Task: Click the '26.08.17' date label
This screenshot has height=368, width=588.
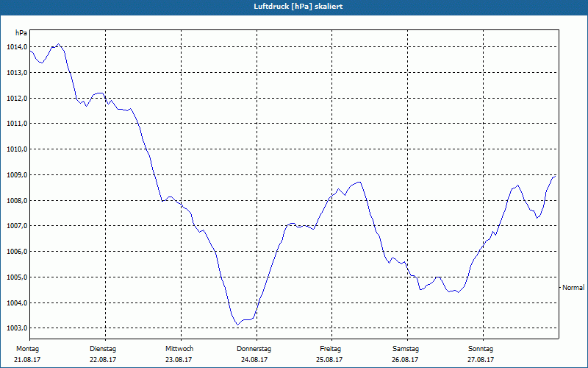Action: point(405,360)
